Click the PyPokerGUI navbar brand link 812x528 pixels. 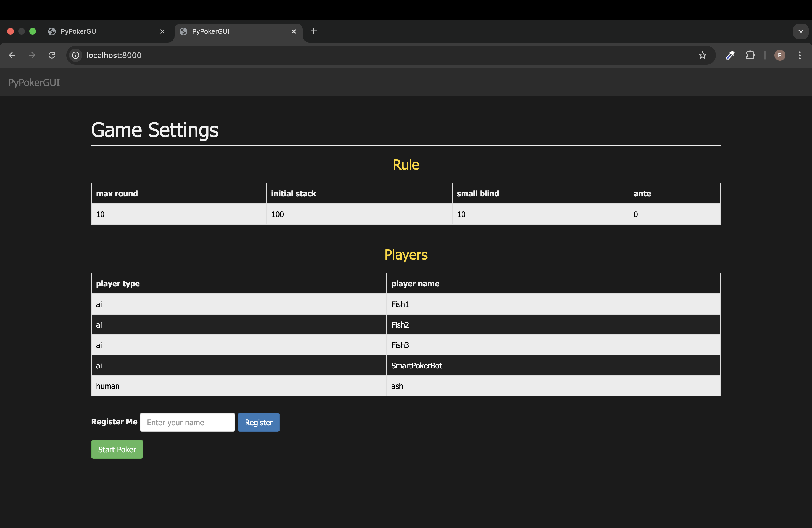click(x=34, y=83)
